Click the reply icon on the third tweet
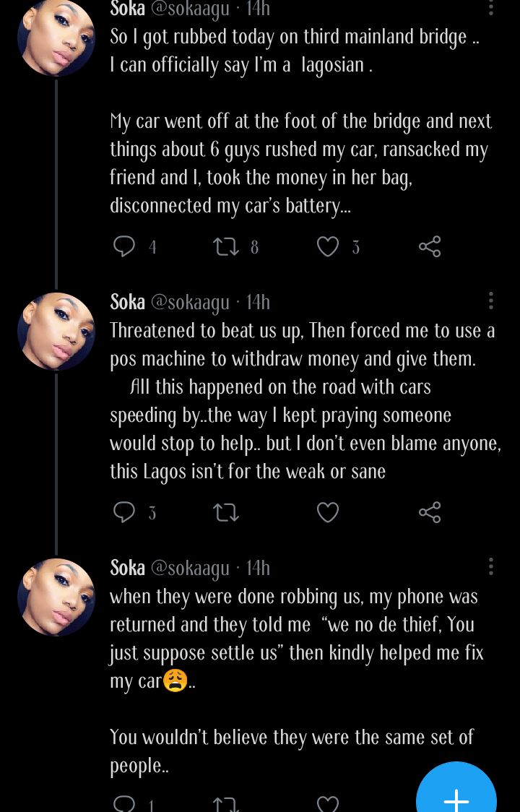This screenshot has width=520, height=812. [125, 802]
